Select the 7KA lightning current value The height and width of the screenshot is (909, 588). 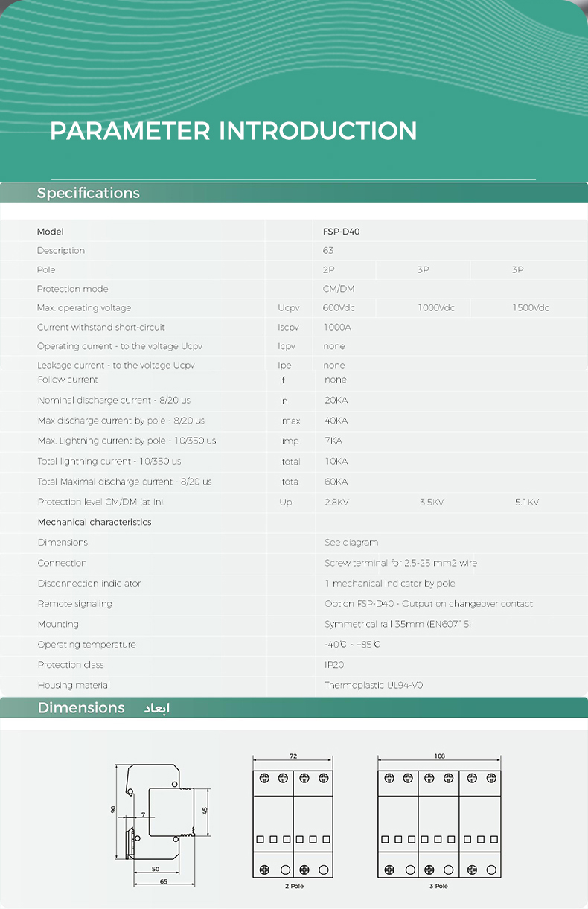click(x=333, y=441)
